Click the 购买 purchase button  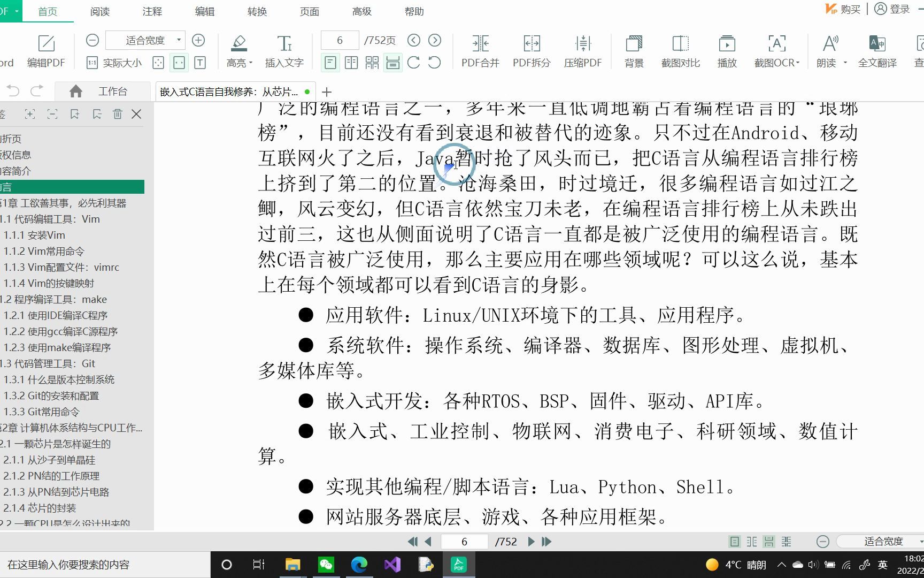point(843,9)
